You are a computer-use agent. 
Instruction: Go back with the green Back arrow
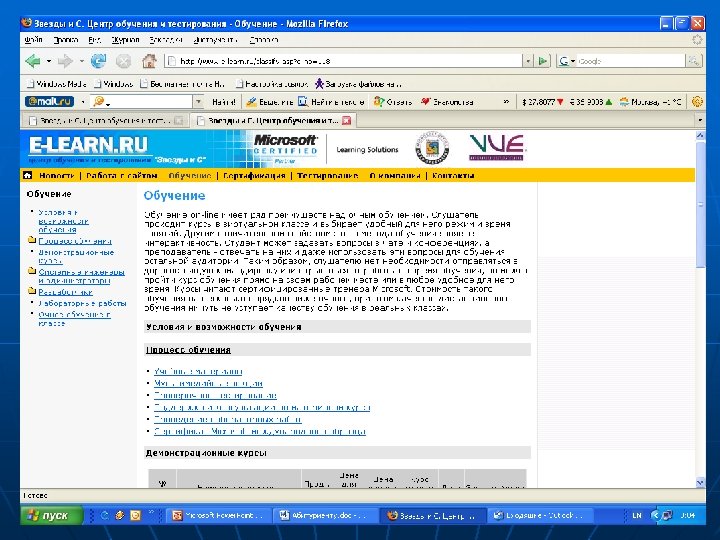click(x=33, y=61)
